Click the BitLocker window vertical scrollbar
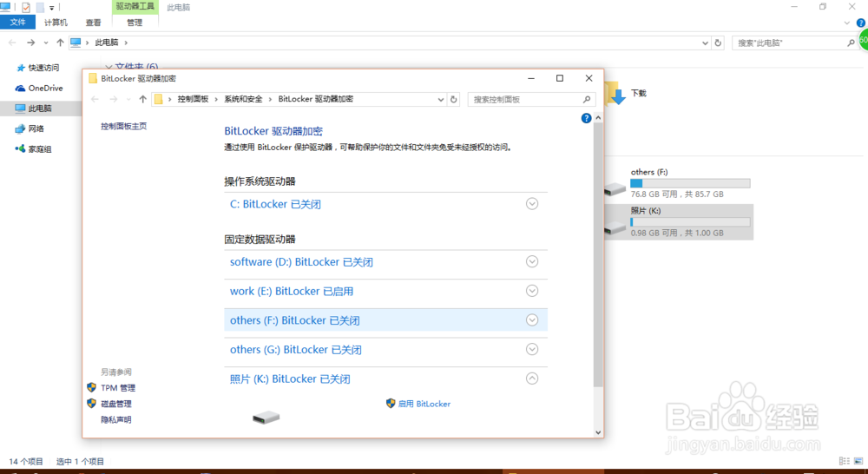Image resolution: width=868 pixels, height=474 pixels. pos(598,254)
